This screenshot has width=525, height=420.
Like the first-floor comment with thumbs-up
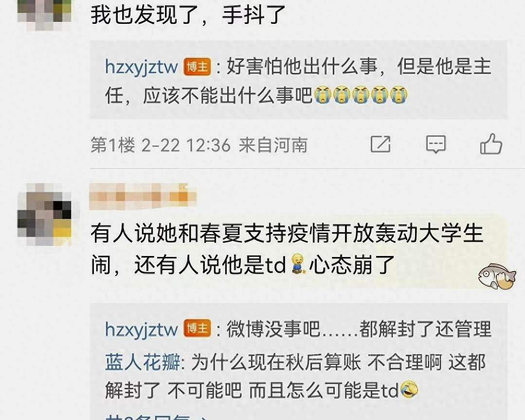click(491, 144)
